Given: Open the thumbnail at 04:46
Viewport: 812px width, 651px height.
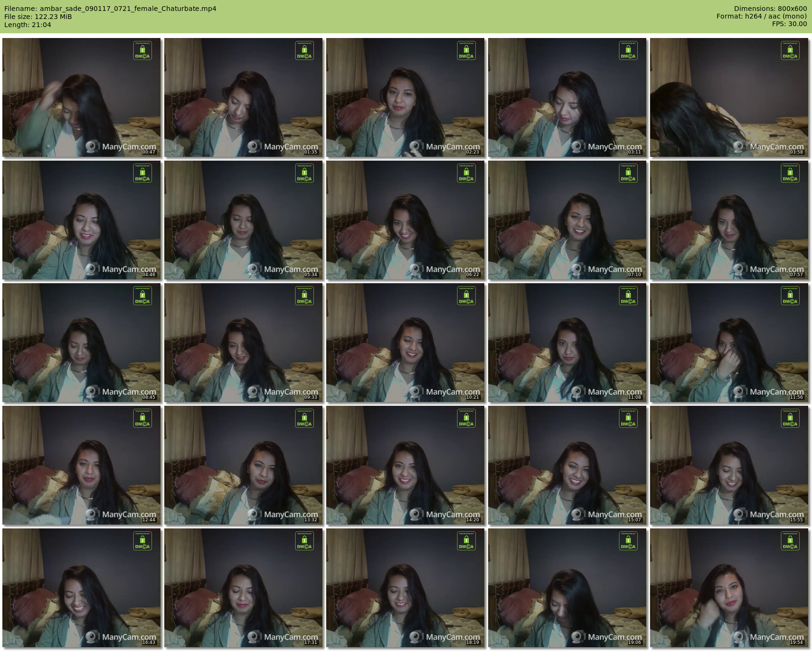Looking at the screenshot, I should [x=82, y=220].
